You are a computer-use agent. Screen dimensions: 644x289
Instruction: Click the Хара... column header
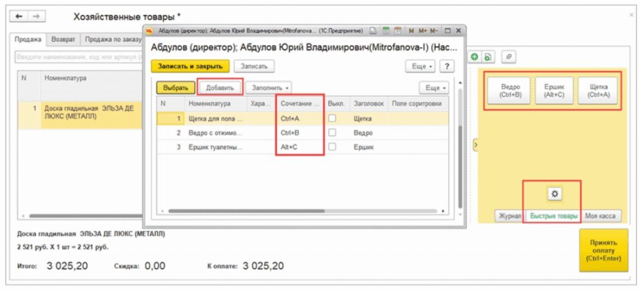coord(262,104)
